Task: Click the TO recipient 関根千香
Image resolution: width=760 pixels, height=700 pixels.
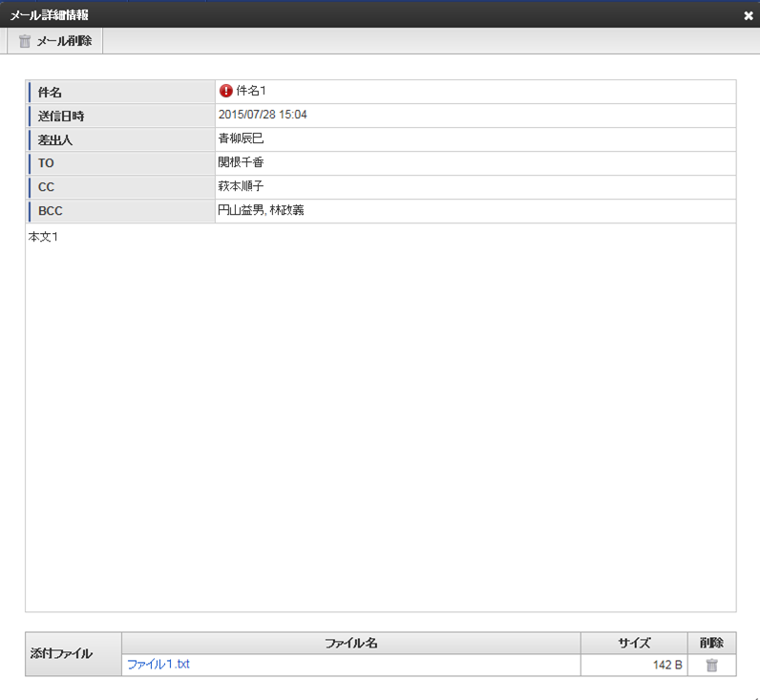Action: (x=241, y=162)
